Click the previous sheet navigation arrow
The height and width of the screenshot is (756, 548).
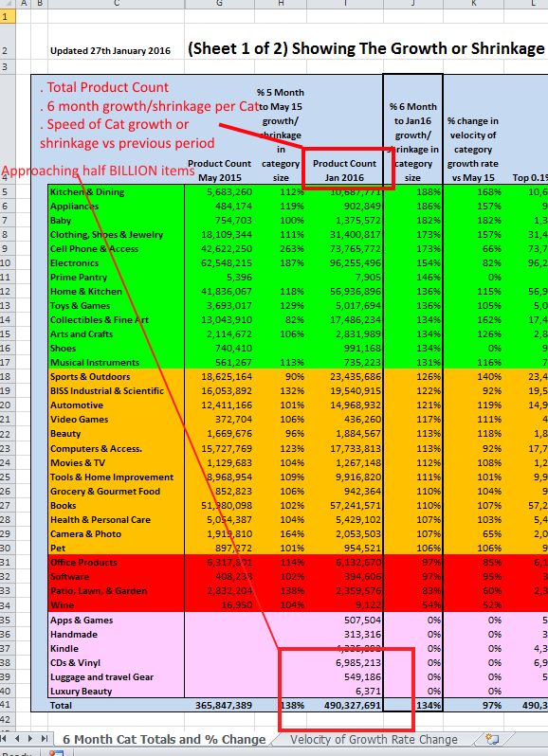tap(17, 739)
